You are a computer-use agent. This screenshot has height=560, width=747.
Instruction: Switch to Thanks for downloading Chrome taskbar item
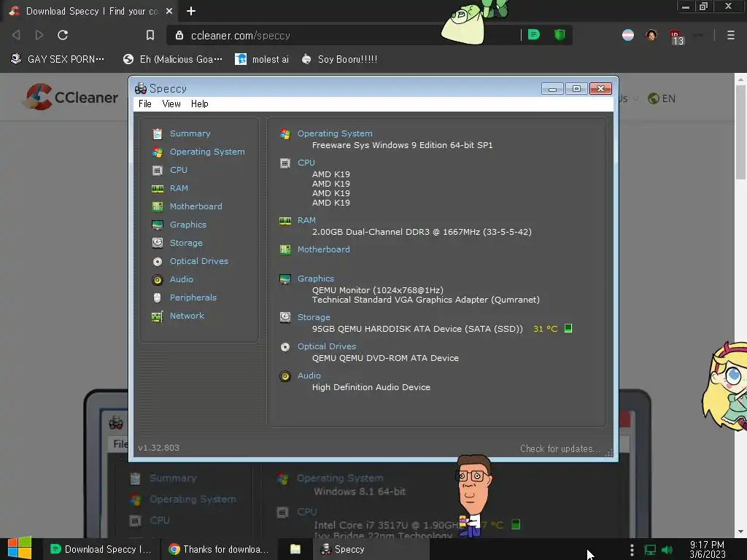click(218, 549)
